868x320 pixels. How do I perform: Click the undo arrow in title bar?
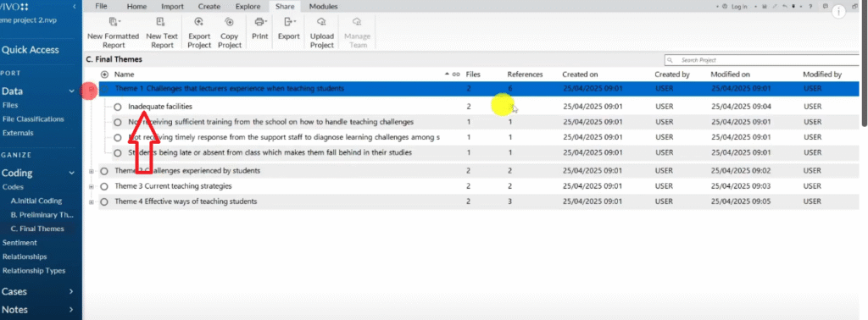[784, 7]
